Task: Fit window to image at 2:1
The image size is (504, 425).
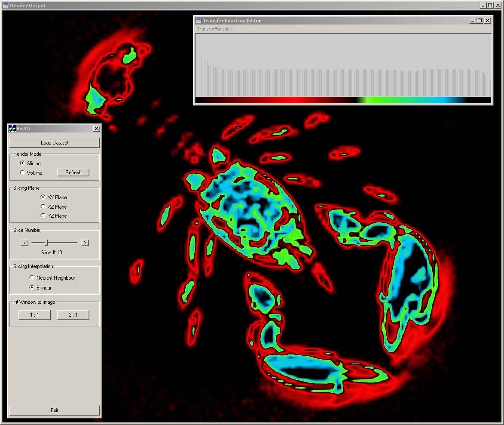Action: (73, 315)
